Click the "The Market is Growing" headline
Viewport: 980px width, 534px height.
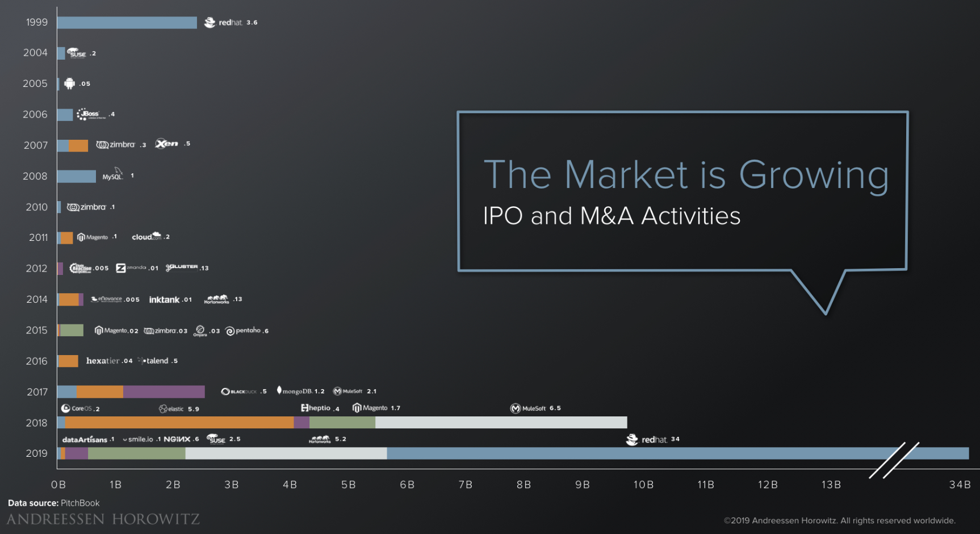[x=686, y=175]
